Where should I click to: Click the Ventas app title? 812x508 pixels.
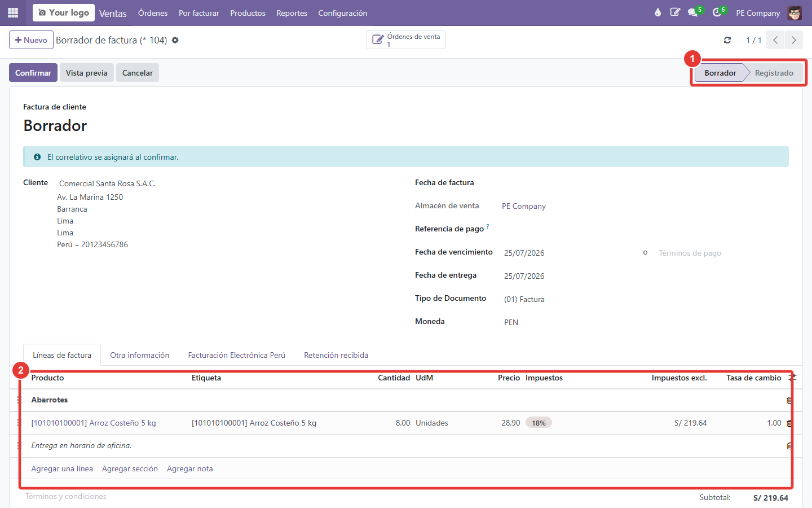[x=113, y=13]
